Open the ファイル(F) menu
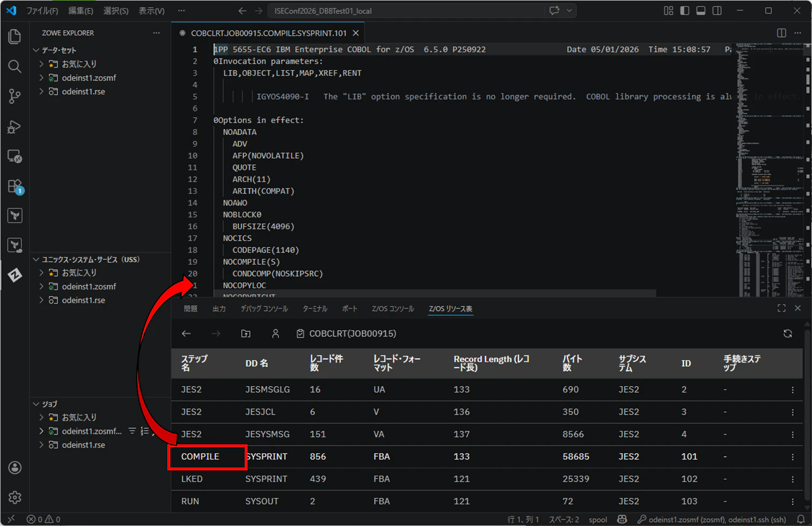The height and width of the screenshot is (526, 812). pyautogui.click(x=42, y=11)
